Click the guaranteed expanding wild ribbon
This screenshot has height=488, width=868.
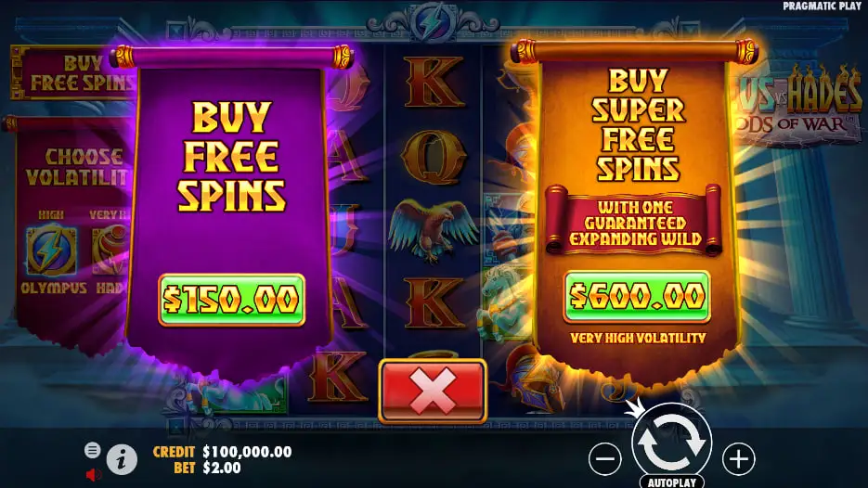pyautogui.click(x=634, y=223)
